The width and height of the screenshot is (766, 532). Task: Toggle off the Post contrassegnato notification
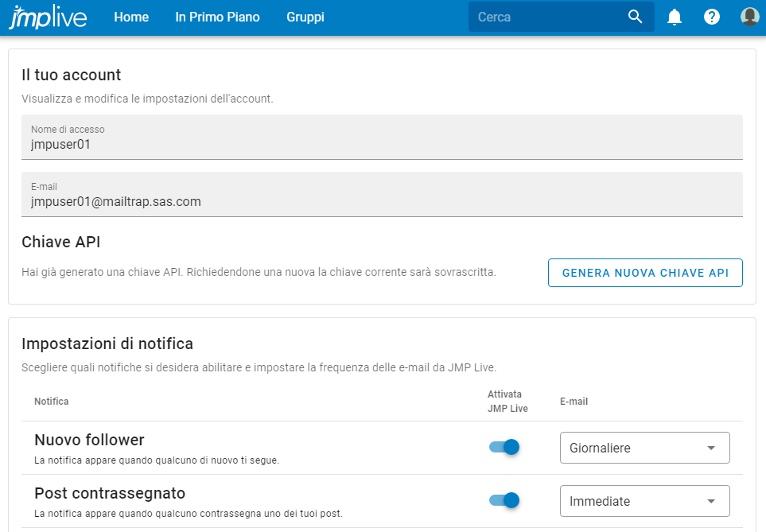point(503,501)
